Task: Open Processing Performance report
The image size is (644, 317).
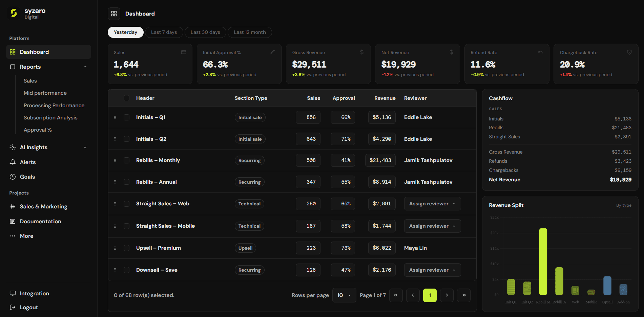Action: 54,106
